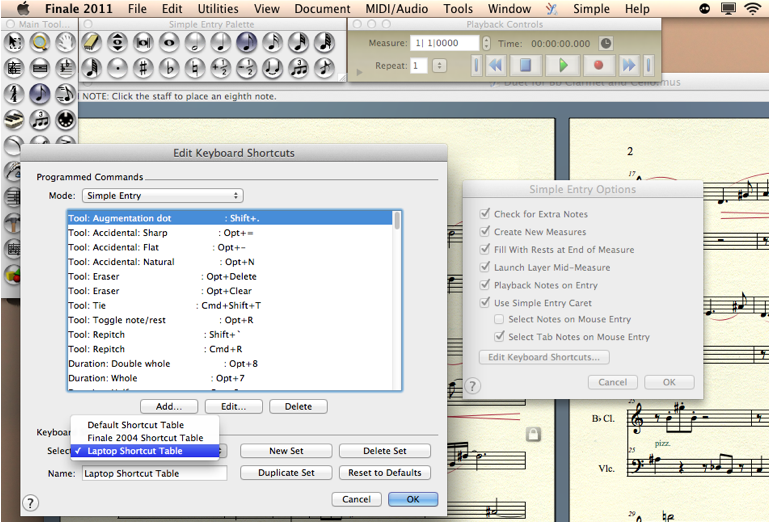Select the triplet tuplet tool in palette
Viewport: 771px width, 522px height.
tap(298, 68)
